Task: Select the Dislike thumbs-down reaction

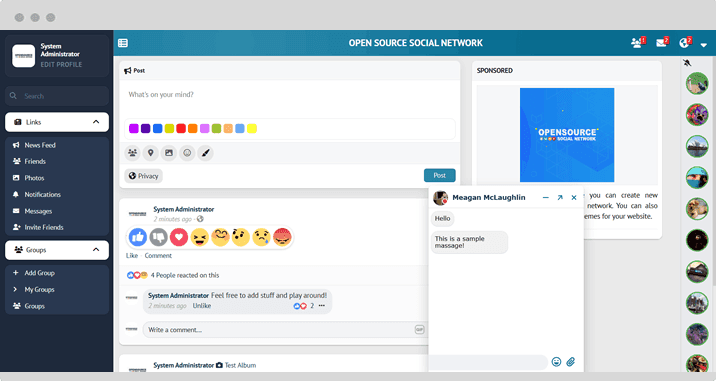Action: (x=158, y=237)
